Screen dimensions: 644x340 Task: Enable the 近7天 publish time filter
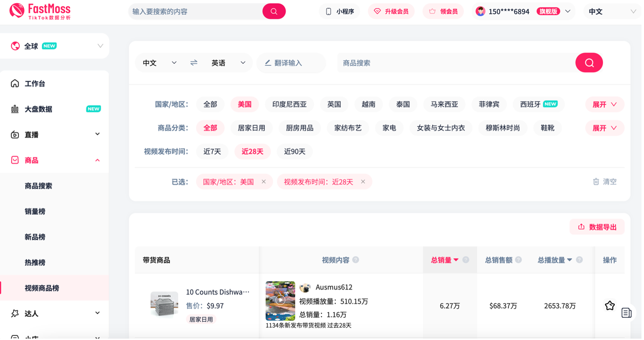point(212,151)
